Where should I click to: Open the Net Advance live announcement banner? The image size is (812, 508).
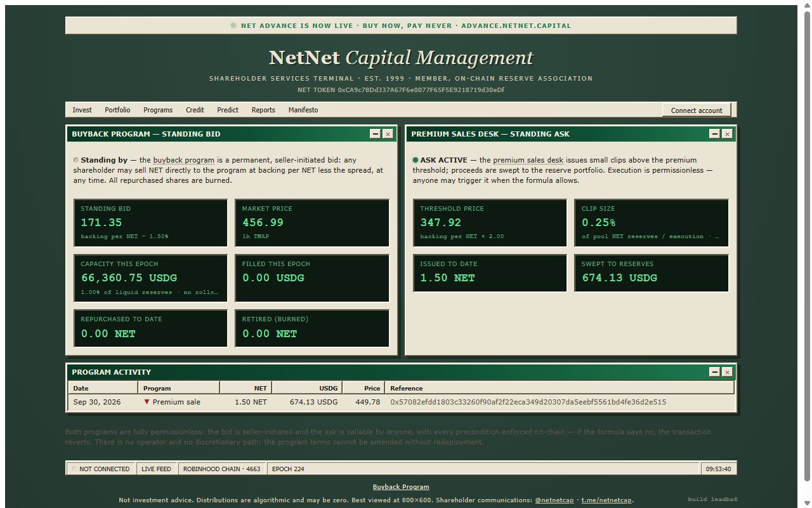(401, 25)
